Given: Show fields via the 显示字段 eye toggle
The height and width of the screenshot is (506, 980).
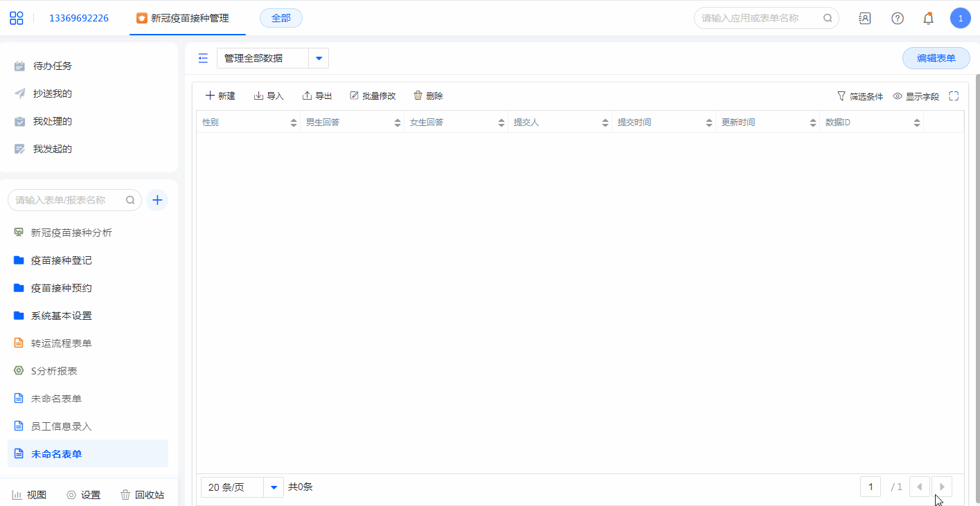Looking at the screenshot, I should [916, 96].
